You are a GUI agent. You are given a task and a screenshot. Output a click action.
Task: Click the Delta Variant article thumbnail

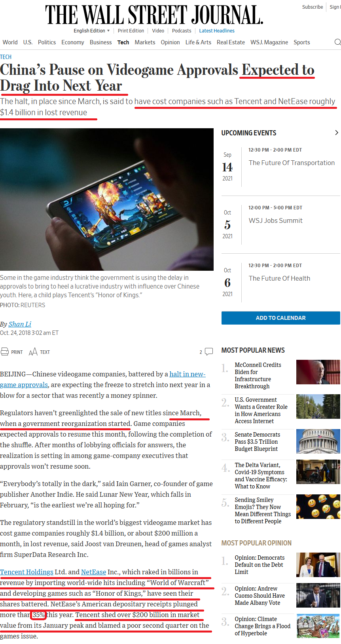click(x=318, y=472)
